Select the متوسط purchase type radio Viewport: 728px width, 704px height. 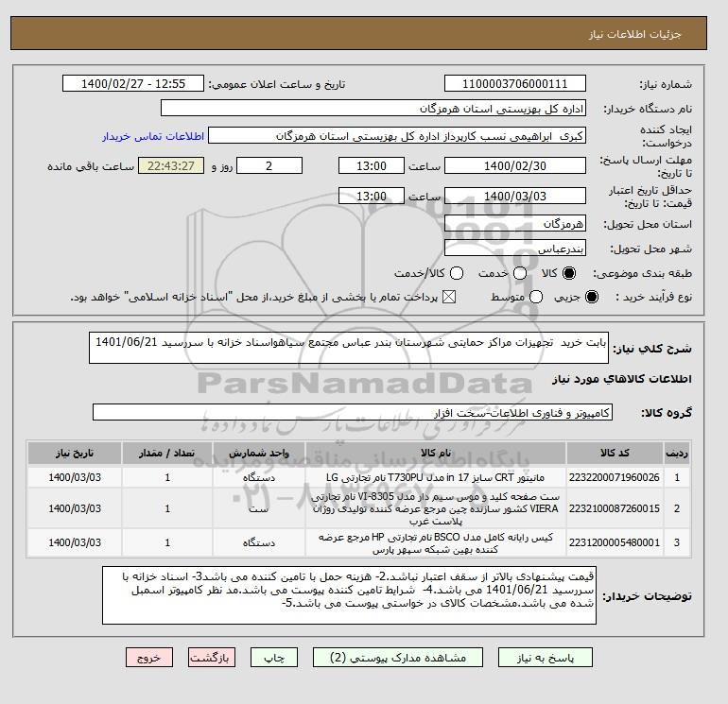click(536, 297)
